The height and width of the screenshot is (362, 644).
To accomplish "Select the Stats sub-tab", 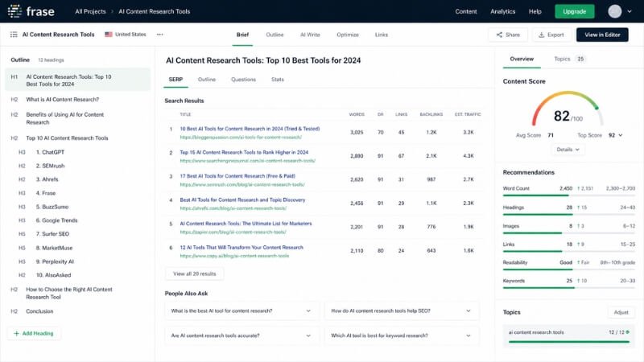I will click(x=278, y=80).
